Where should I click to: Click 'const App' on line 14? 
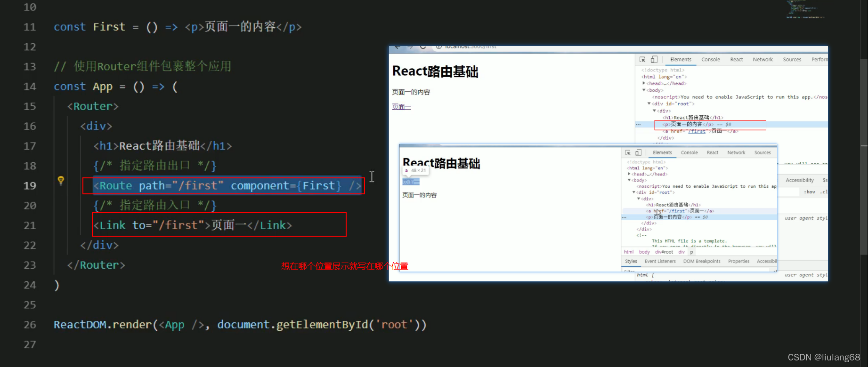pyautogui.click(x=83, y=87)
